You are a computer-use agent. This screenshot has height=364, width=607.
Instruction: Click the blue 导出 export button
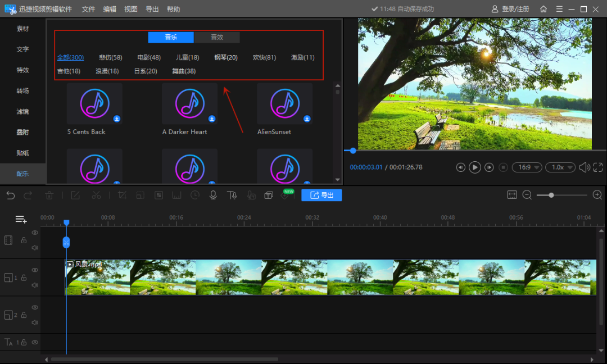coord(321,195)
